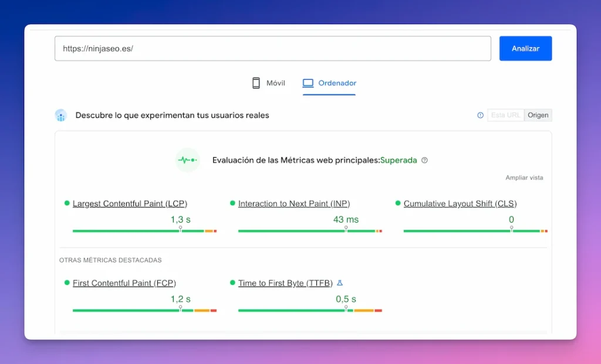Image resolution: width=601 pixels, height=364 pixels.
Task: Click the green status dot beside LCP
Action: pyautogui.click(x=66, y=203)
